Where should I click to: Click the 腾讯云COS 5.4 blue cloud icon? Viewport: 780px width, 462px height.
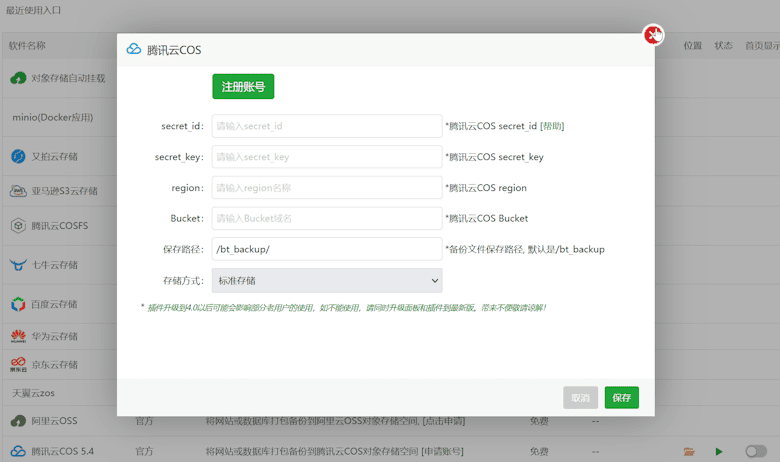pos(18,451)
